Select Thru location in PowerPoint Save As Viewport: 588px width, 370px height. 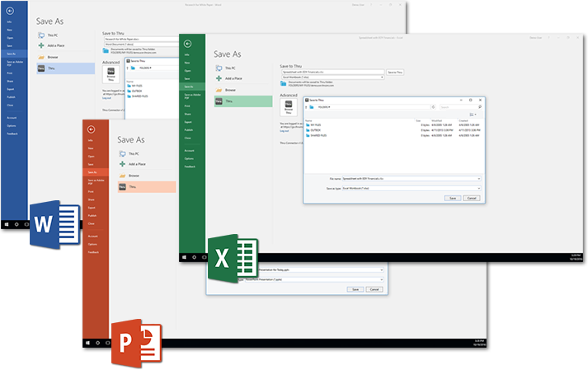click(x=147, y=187)
